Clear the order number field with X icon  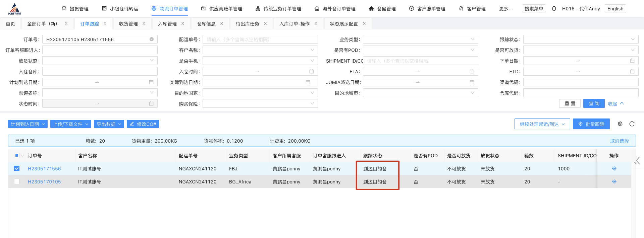[152, 39]
